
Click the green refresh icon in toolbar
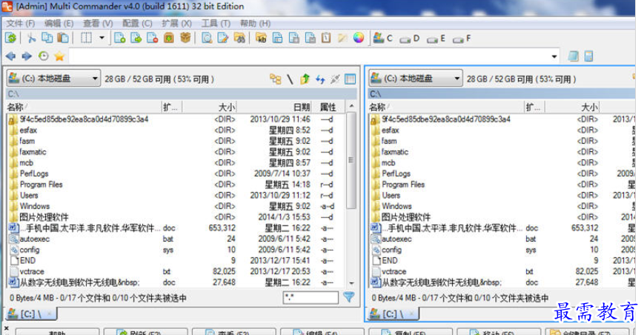point(11,39)
